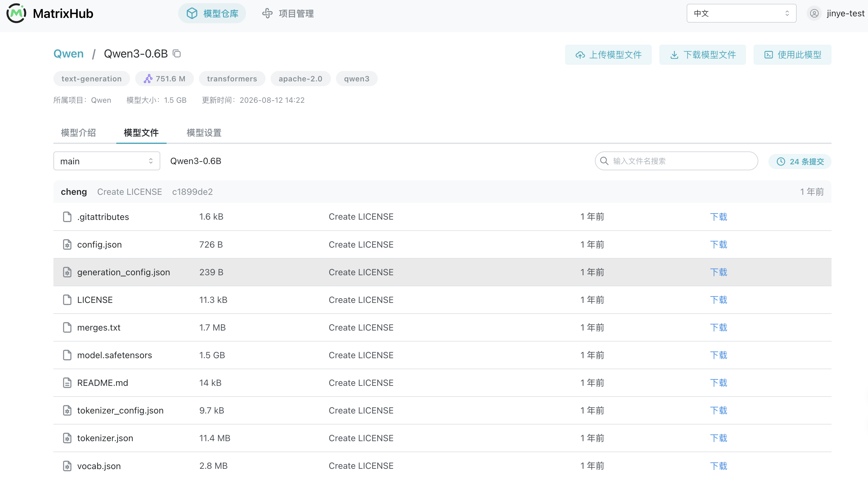Switch to the 模型设置 tab

click(204, 133)
